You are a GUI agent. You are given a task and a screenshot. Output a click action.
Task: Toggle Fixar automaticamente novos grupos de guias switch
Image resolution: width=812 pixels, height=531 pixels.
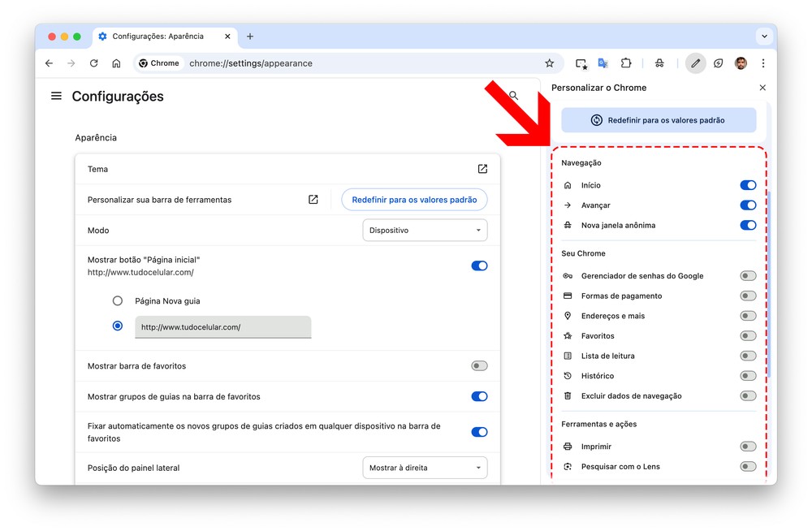[x=480, y=432]
